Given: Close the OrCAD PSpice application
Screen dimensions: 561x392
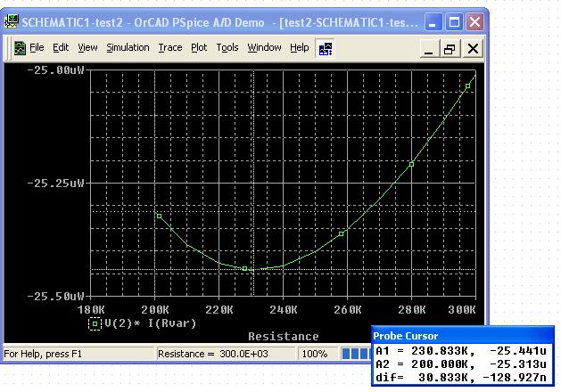Looking at the screenshot, I should click(x=475, y=22).
